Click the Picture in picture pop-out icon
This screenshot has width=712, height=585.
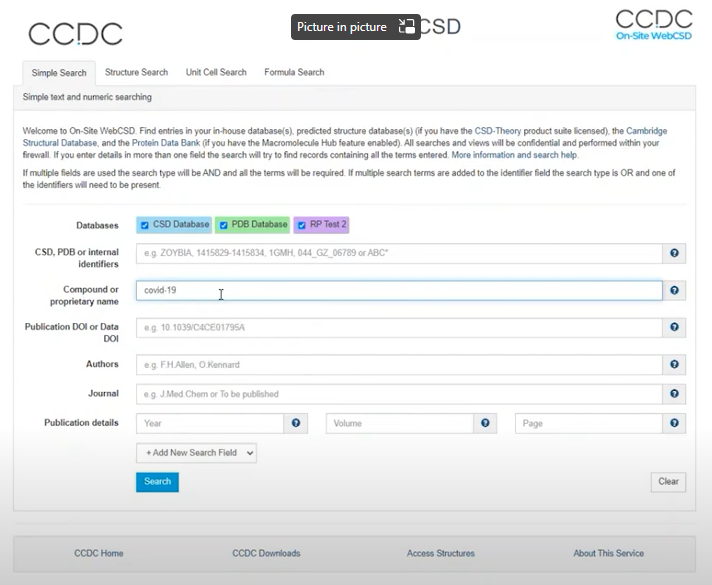coord(407,27)
